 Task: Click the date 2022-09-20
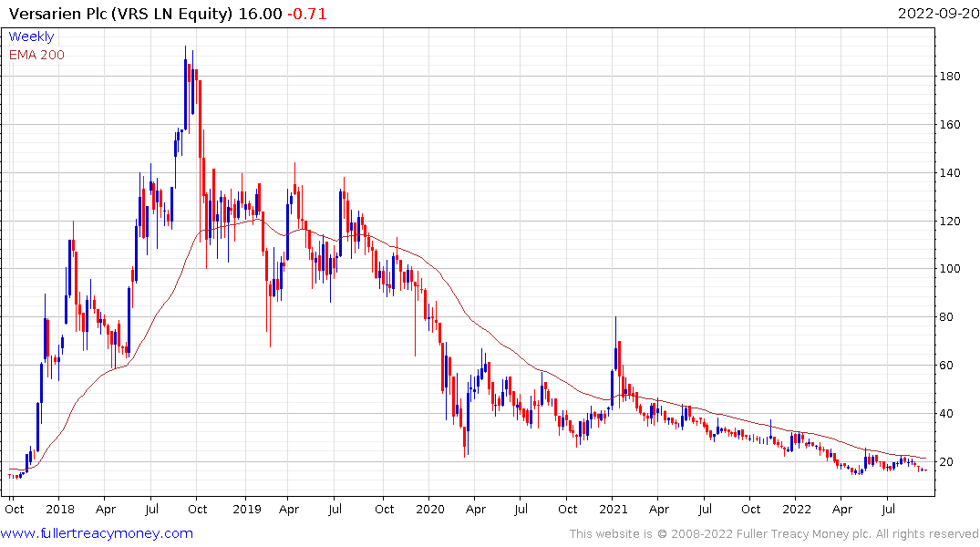coord(938,14)
